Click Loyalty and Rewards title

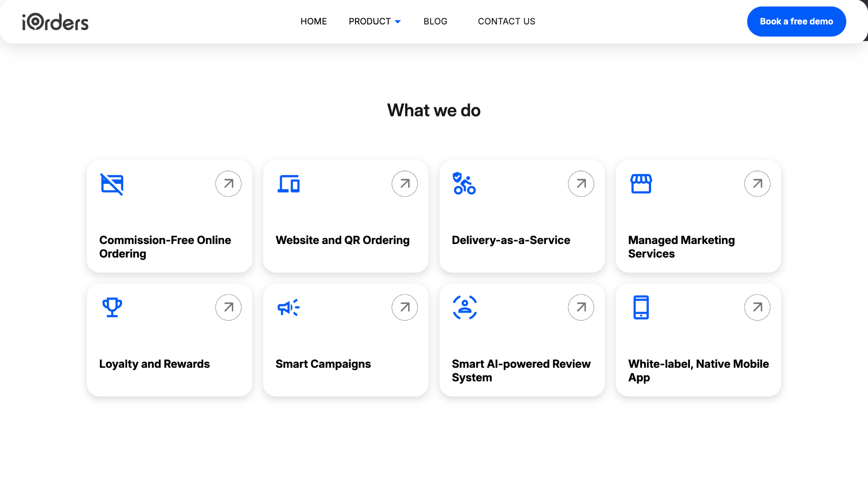(154, 364)
